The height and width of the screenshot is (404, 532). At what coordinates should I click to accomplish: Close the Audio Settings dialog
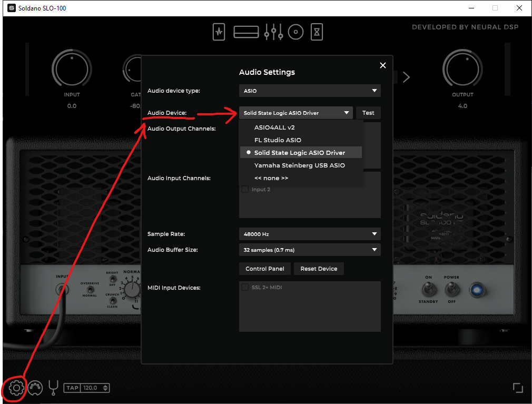click(383, 65)
